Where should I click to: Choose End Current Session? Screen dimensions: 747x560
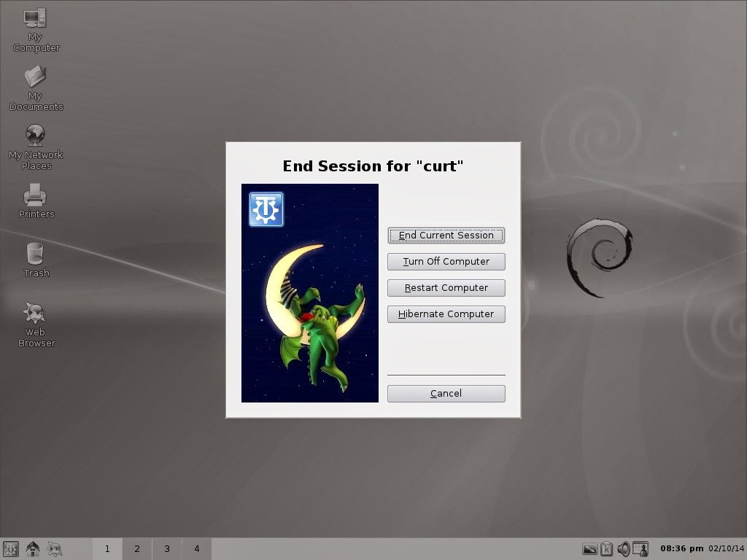(446, 235)
